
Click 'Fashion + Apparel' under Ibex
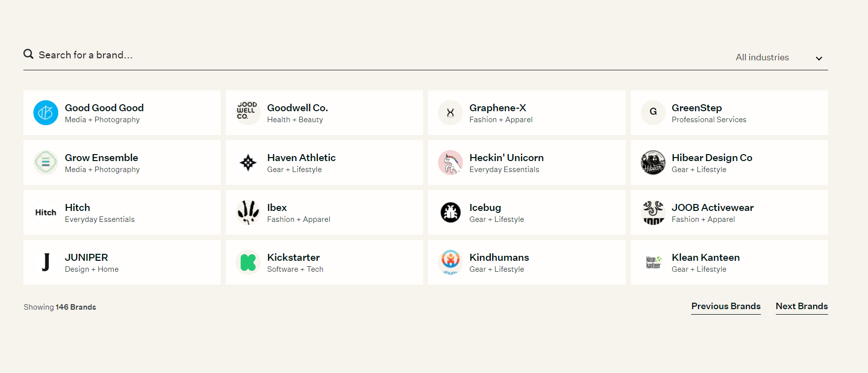[x=298, y=219]
